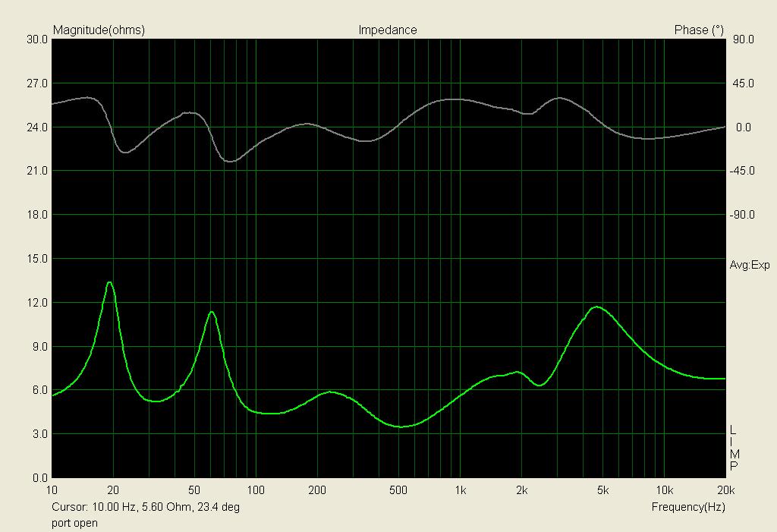Viewport: 777px width, 532px height.
Task: Click the 45.0 phase axis value
Action: [x=744, y=83]
